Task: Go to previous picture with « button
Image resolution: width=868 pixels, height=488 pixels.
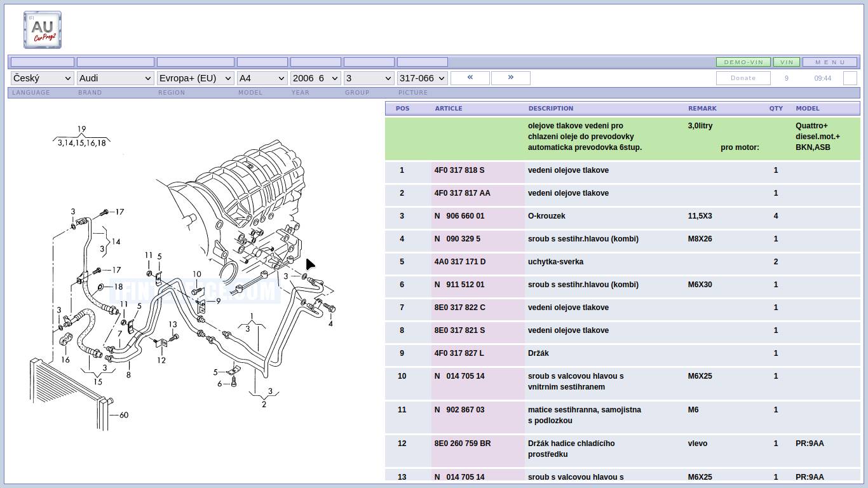Action: pyautogui.click(x=470, y=78)
